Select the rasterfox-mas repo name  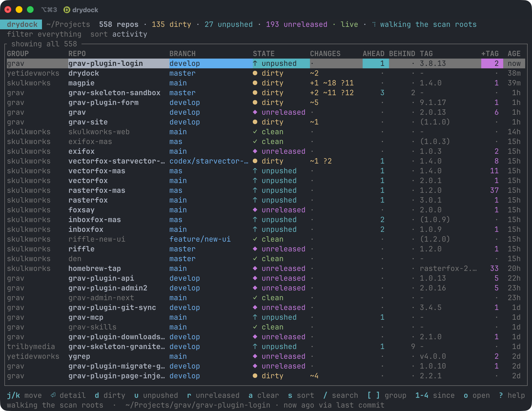click(x=97, y=190)
